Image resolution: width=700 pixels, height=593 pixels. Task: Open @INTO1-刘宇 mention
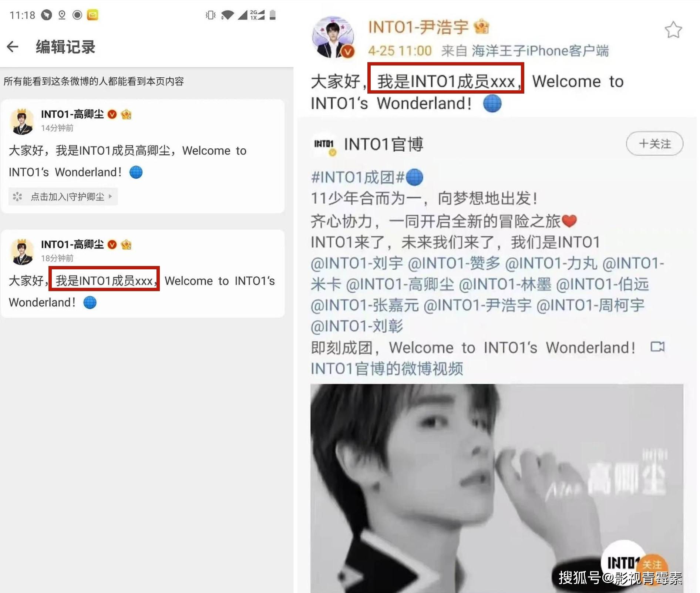[x=357, y=263]
